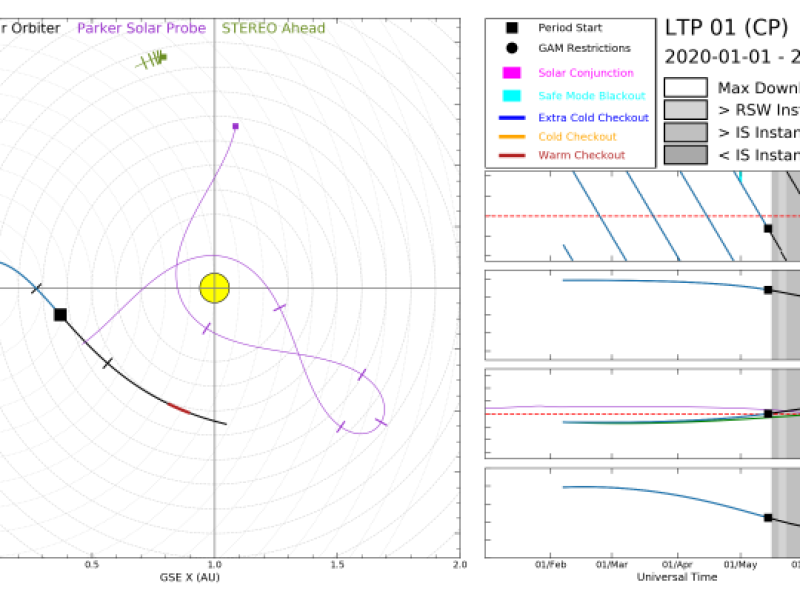
Task: Click the light gray > RSW Ins swatch
Action: point(686,110)
